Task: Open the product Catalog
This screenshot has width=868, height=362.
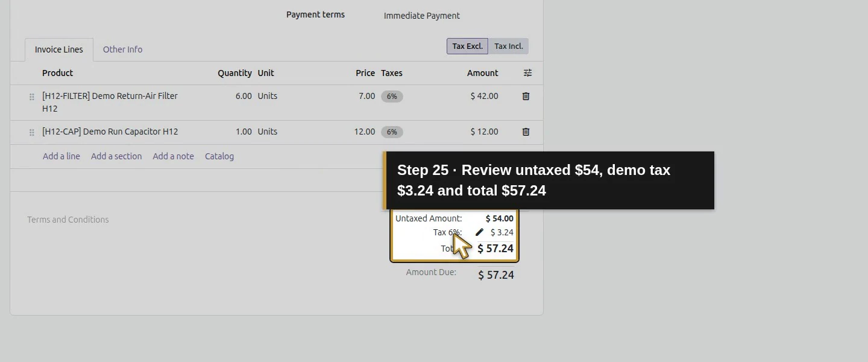Action: click(x=219, y=156)
